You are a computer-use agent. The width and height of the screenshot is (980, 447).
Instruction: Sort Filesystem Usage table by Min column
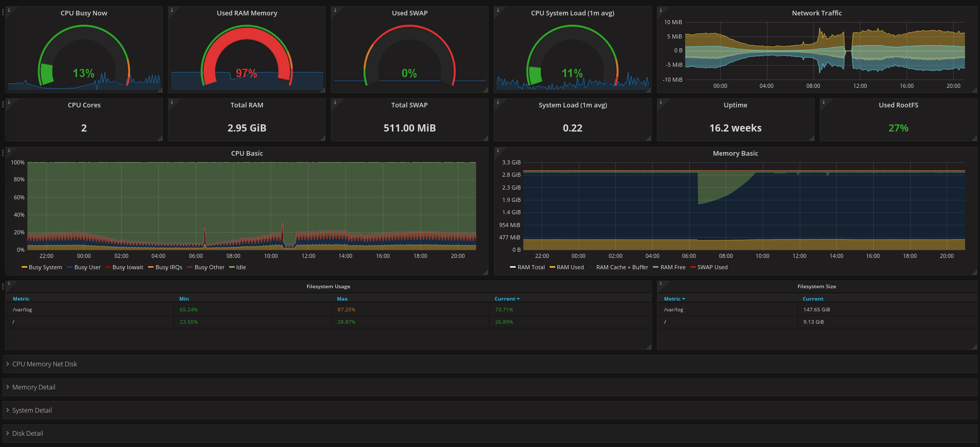click(x=184, y=299)
